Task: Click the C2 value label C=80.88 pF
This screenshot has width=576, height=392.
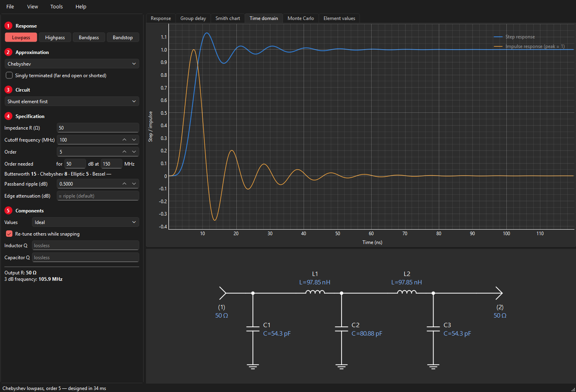Action: 367,334
